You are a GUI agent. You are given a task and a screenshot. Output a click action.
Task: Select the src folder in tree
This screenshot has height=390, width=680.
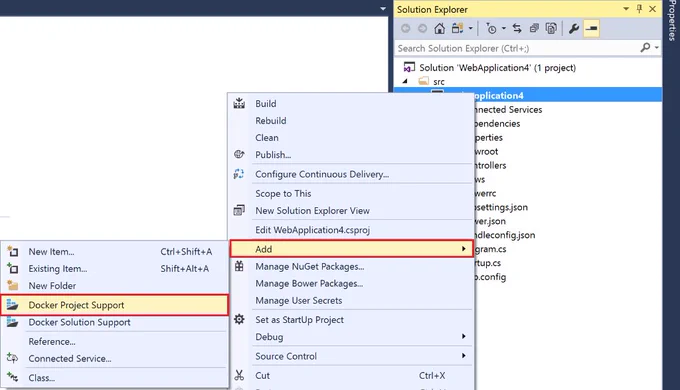pos(439,82)
